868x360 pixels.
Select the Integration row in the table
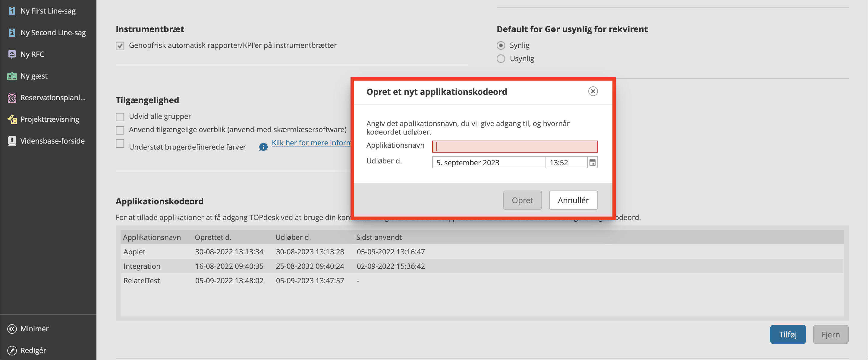tap(482, 266)
